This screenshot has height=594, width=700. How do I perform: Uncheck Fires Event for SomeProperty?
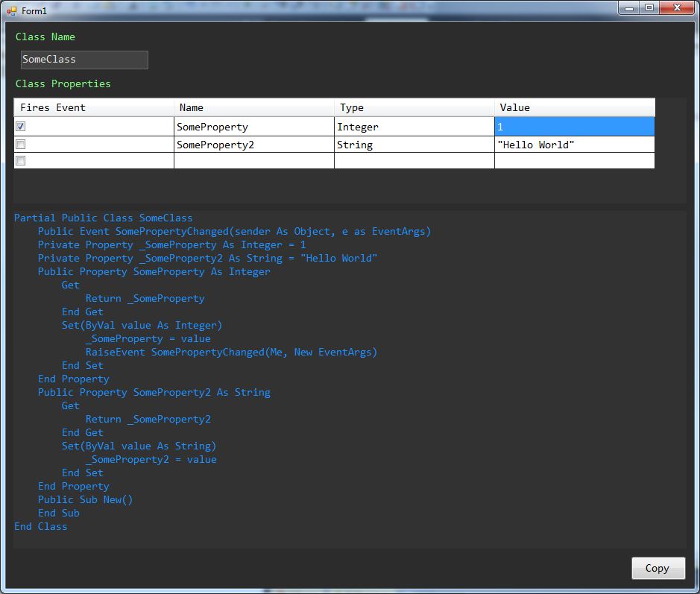21,126
